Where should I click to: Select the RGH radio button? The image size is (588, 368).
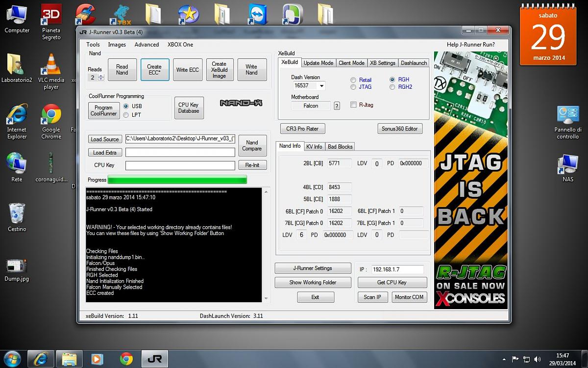[x=392, y=79]
